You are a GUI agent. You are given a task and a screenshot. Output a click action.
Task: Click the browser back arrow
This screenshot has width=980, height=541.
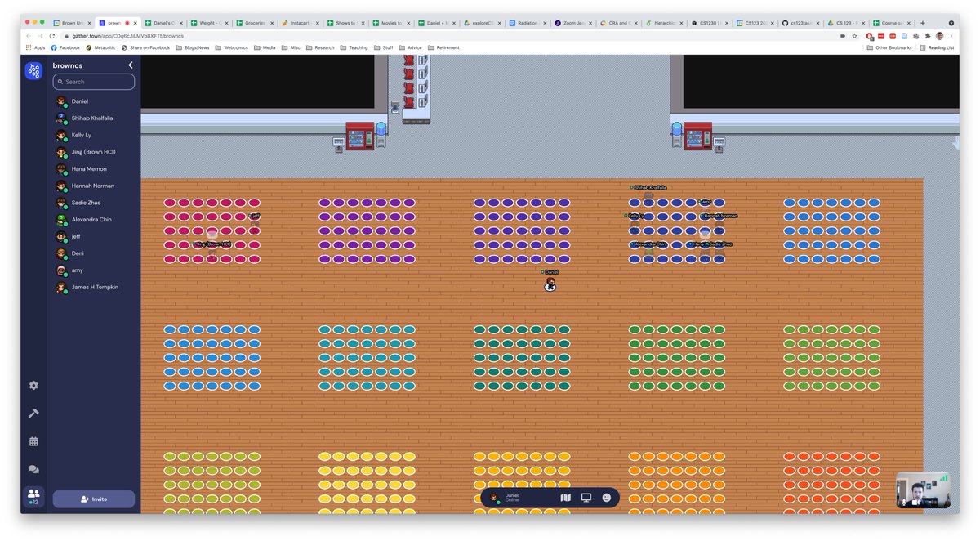[x=29, y=36]
